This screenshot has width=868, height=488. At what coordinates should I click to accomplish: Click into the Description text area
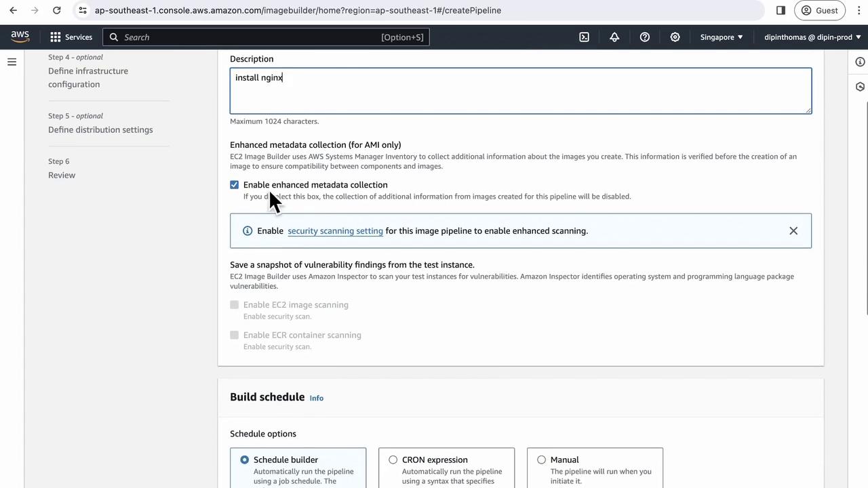521,91
